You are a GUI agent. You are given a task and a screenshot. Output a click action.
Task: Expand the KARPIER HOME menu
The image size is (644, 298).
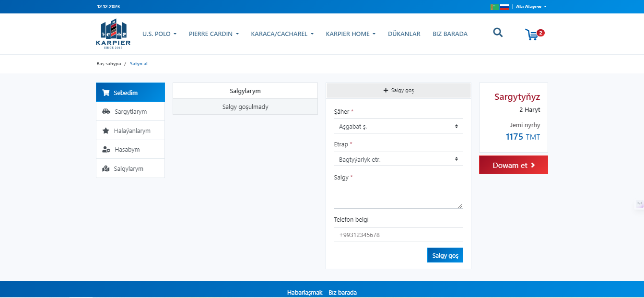pyautogui.click(x=351, y=34)
